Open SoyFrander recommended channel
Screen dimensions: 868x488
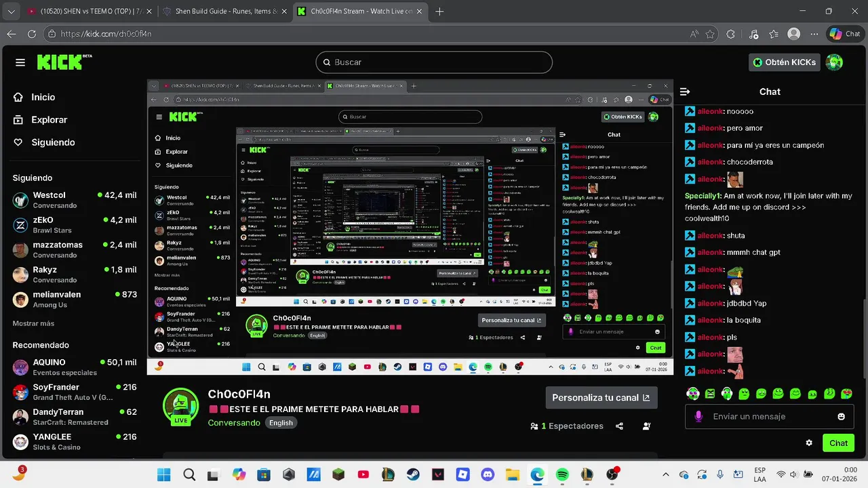tap(75, 392)
